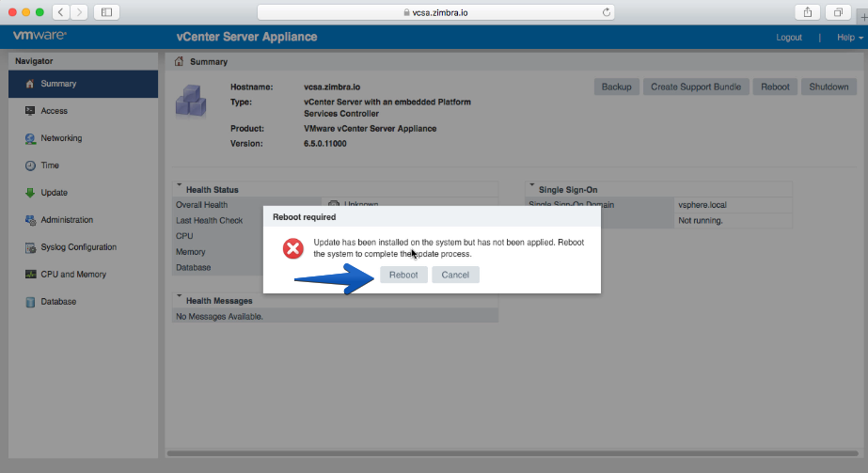Click the Database cylinder icon
The image size is (868, 473).
tap(30, 302)
